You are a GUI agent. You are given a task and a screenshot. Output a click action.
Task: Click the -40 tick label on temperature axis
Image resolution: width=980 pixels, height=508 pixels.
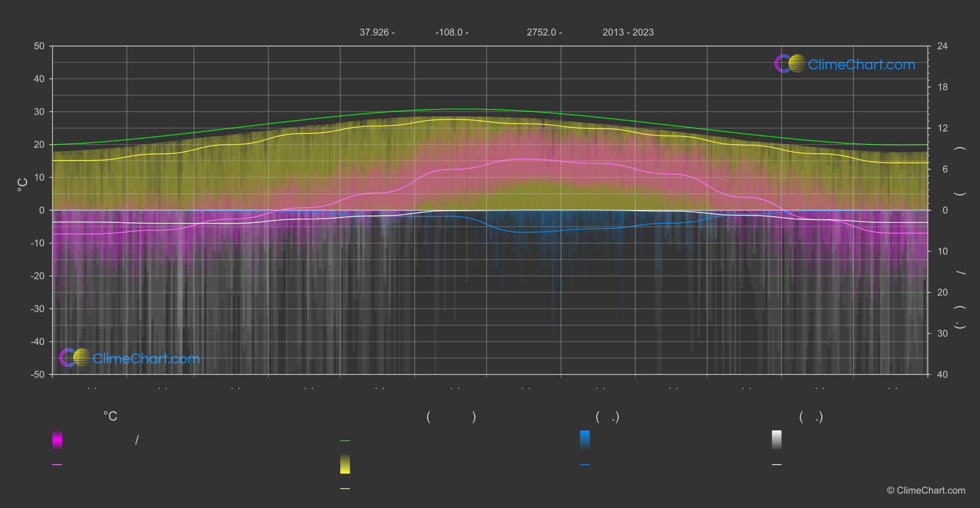[38, 342]
